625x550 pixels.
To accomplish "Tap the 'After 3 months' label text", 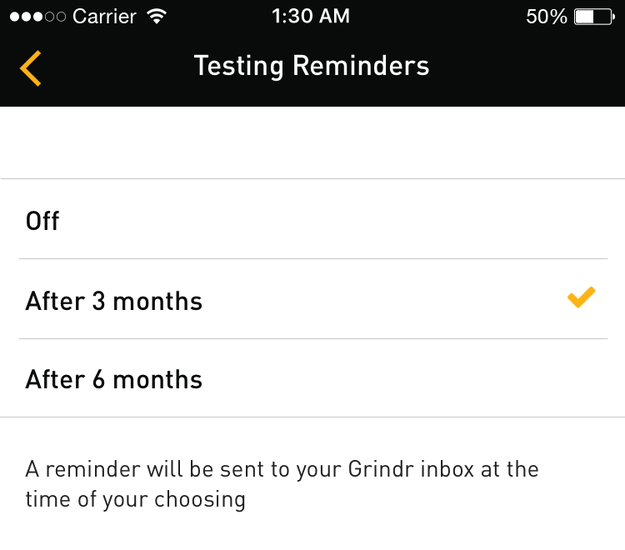I will pyautogui.click(x=114, y=301).
